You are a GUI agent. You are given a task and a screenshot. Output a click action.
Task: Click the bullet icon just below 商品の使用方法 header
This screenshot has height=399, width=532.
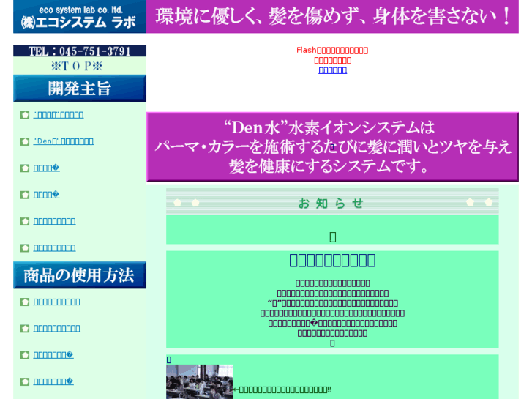(x=24, y=302)
